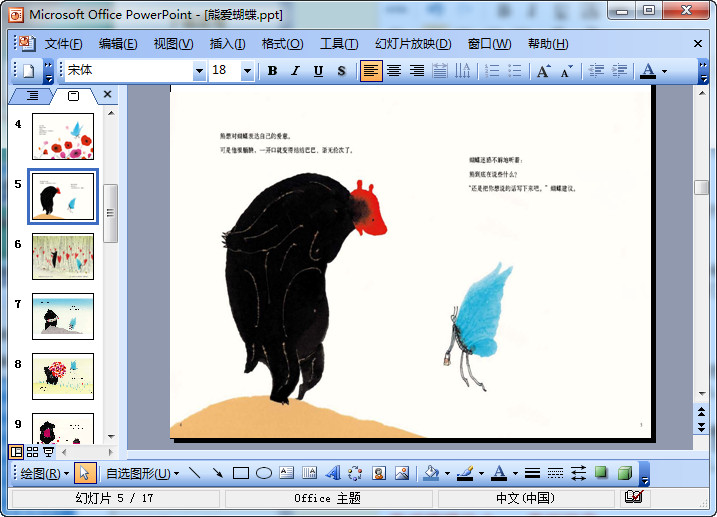Toggle bulleted list formatting
The image size is (717, 517).
click(x=515, y=71)
